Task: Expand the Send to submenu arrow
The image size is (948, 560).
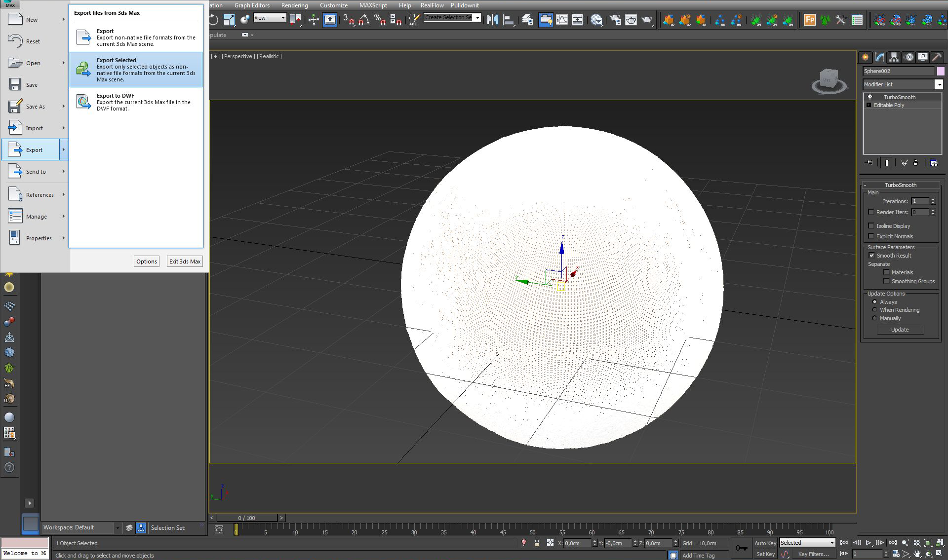Action: point(64,172)
